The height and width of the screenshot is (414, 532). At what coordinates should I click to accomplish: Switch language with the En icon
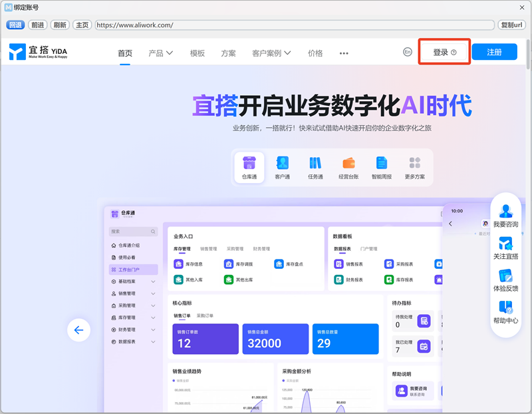click(408, 52)
